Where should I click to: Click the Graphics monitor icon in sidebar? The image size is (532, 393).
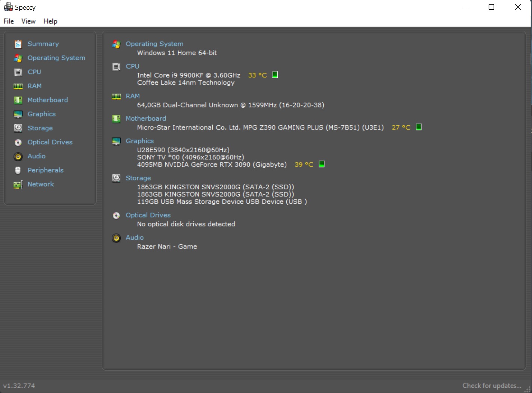(x=18, y=114)
